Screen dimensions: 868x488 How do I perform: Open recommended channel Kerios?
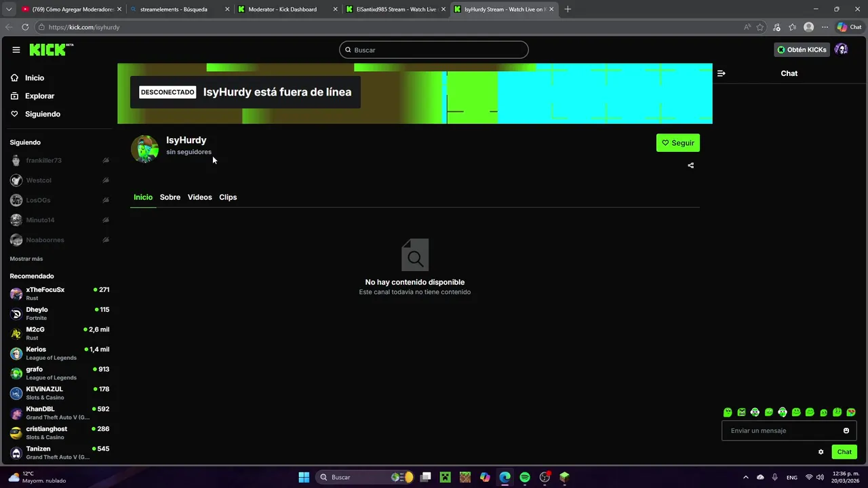point(60,353)
